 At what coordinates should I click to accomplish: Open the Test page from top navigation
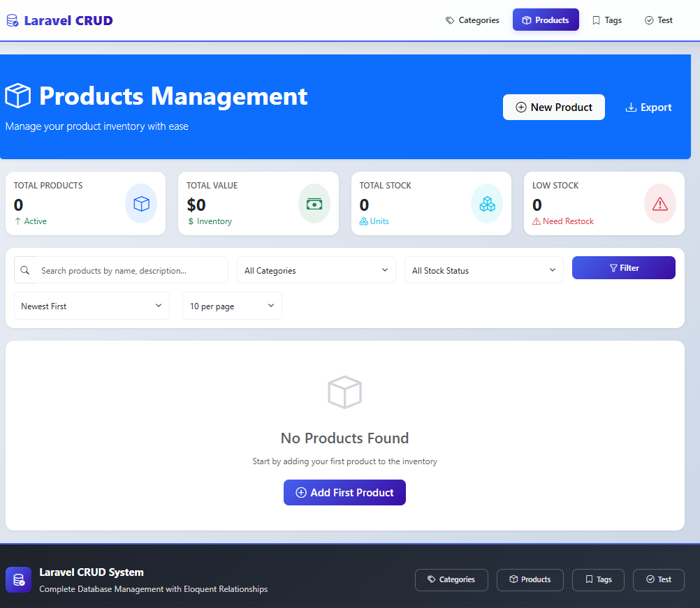(x=659, y=20)
